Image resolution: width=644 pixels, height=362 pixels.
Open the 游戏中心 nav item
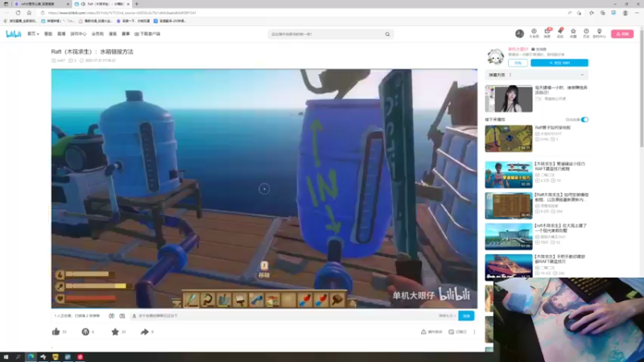point(78,34)
